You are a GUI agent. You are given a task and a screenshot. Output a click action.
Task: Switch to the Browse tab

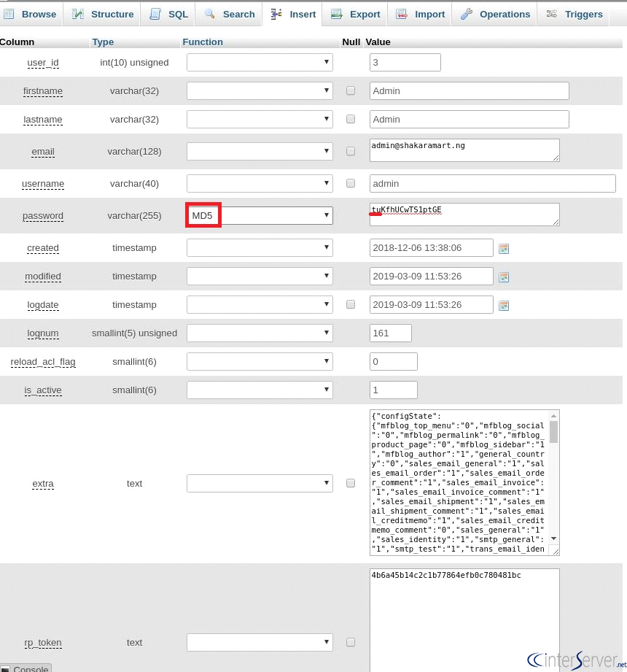click(31, 13)
